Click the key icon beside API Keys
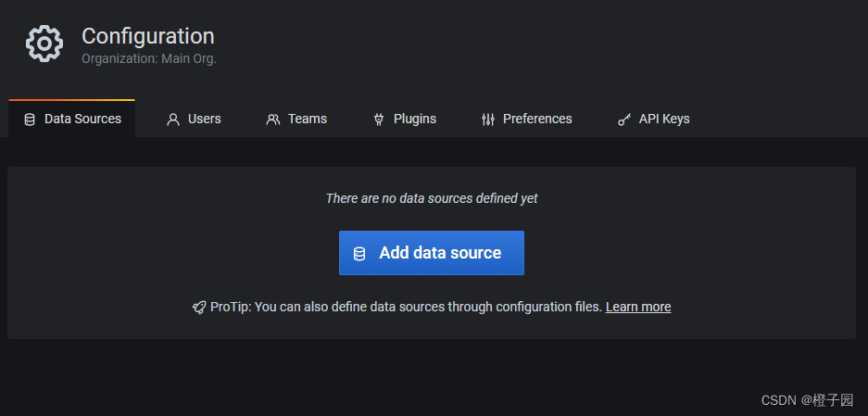Viewport: 868px width, 416px height. [624, 120]
